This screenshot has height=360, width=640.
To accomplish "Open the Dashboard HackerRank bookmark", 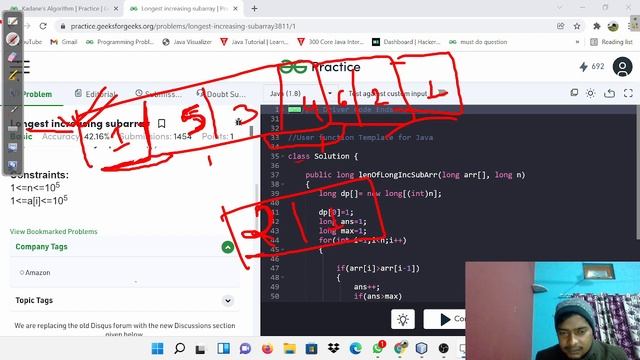I will [406, 42].
